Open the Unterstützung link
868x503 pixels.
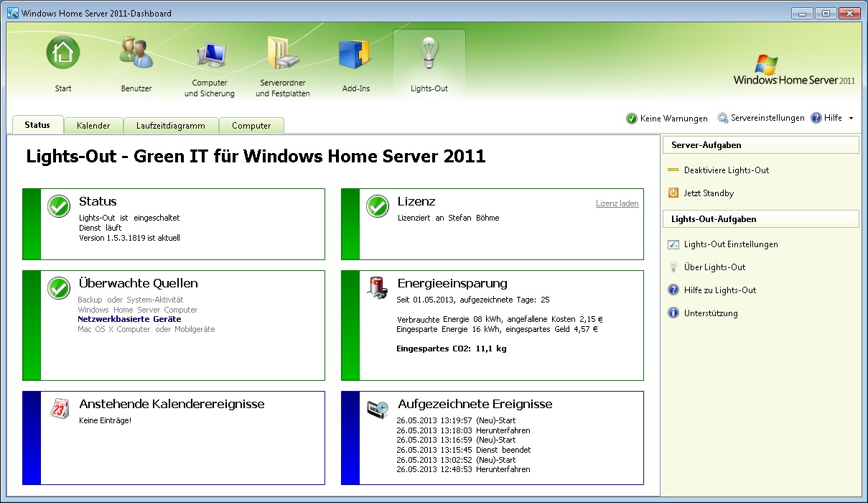pyautogui.click(x=711, y=313)
